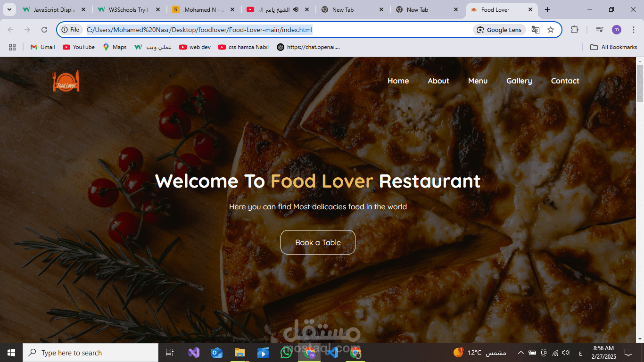The height and width of the screenshot is (362, 644).
Task: Open the Windows Start menu
Action: (11, 353)
